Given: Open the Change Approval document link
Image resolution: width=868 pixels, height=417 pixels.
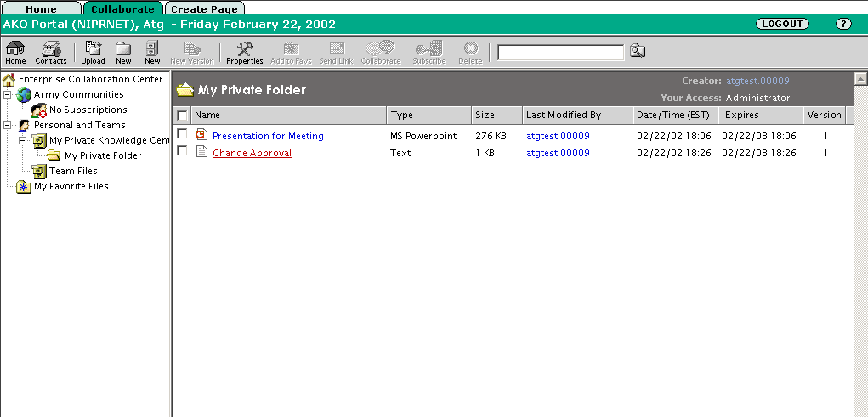Looking at the screenshot, I should [x=252, y=153].
